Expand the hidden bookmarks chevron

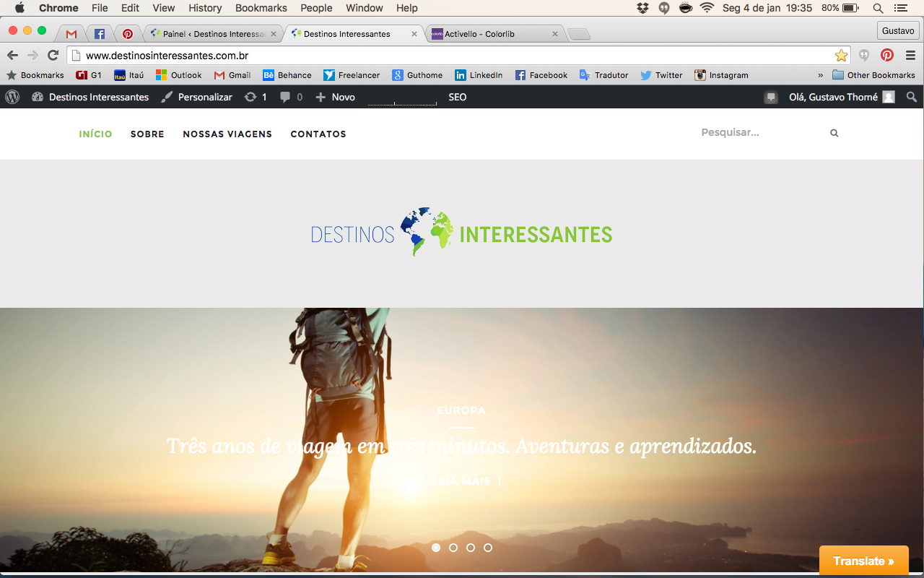(x=820, y=75)
